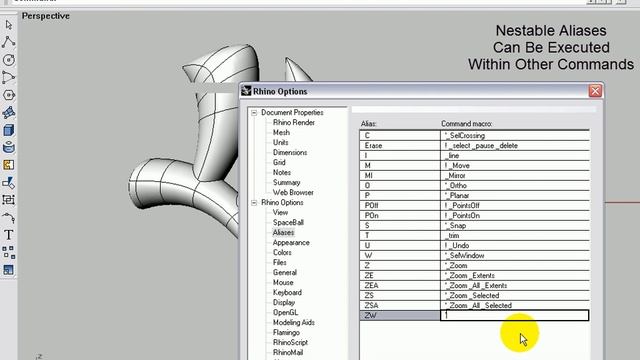Open the Notes page
The height and width of the screenshot is (360, 640).
coord(282,173)
